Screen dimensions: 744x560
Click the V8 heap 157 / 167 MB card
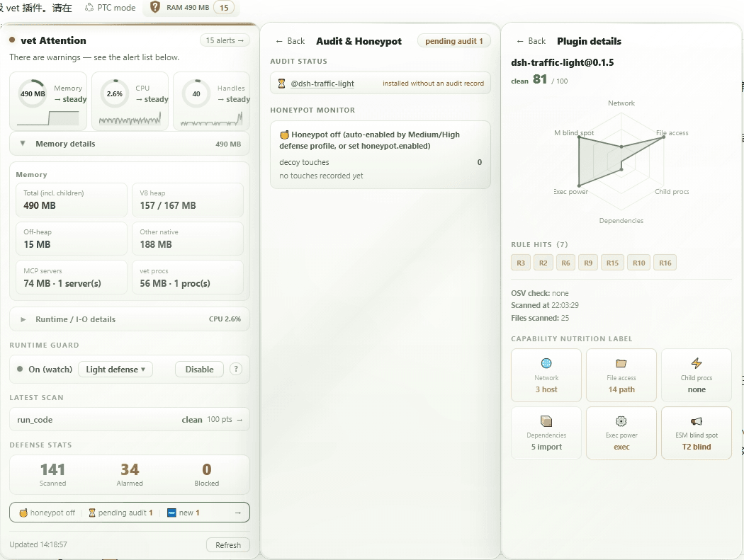point(188,200)
